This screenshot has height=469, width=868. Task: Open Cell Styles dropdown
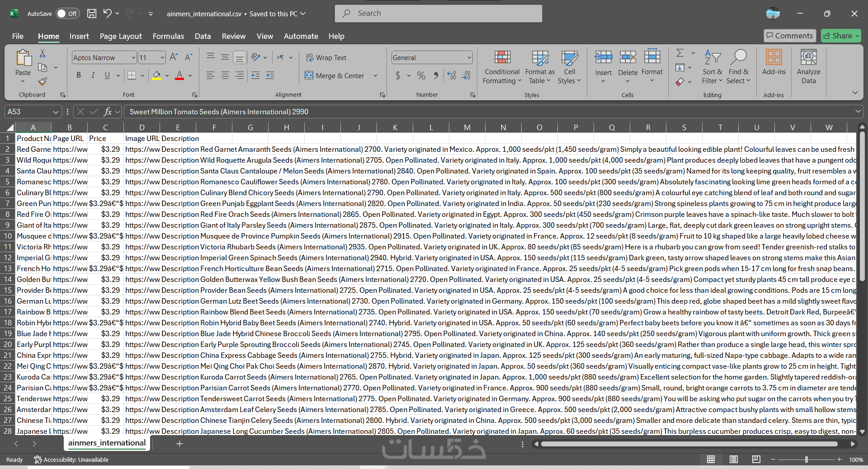pyautogui.click(x=569, y=67)
